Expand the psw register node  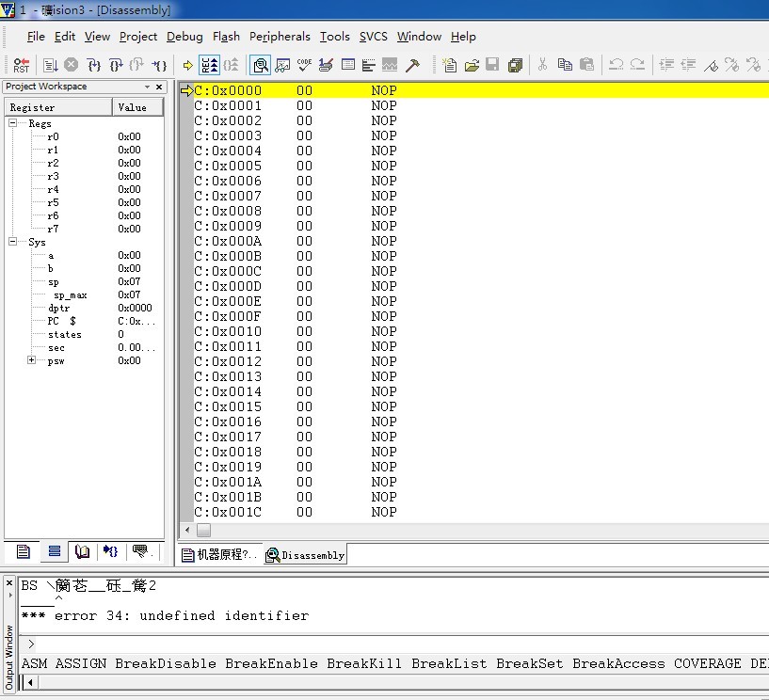pos(32,360)
